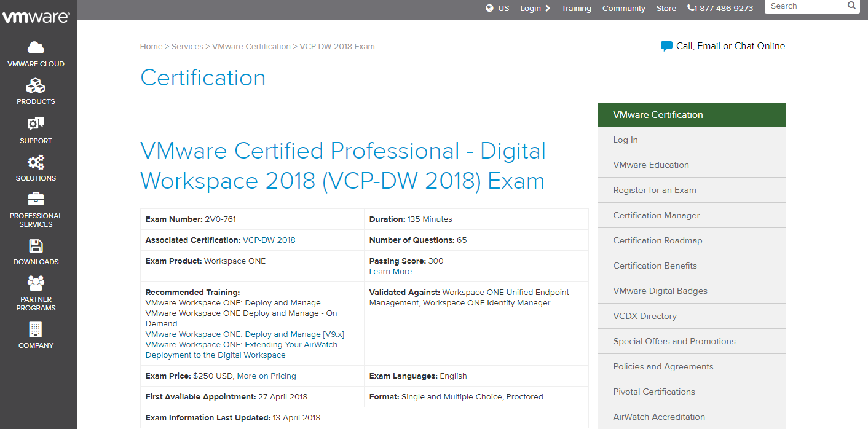Open the Store menu item
Image resolution: width=868 pixels, height=429 pixels.
(x=666, y=9)
